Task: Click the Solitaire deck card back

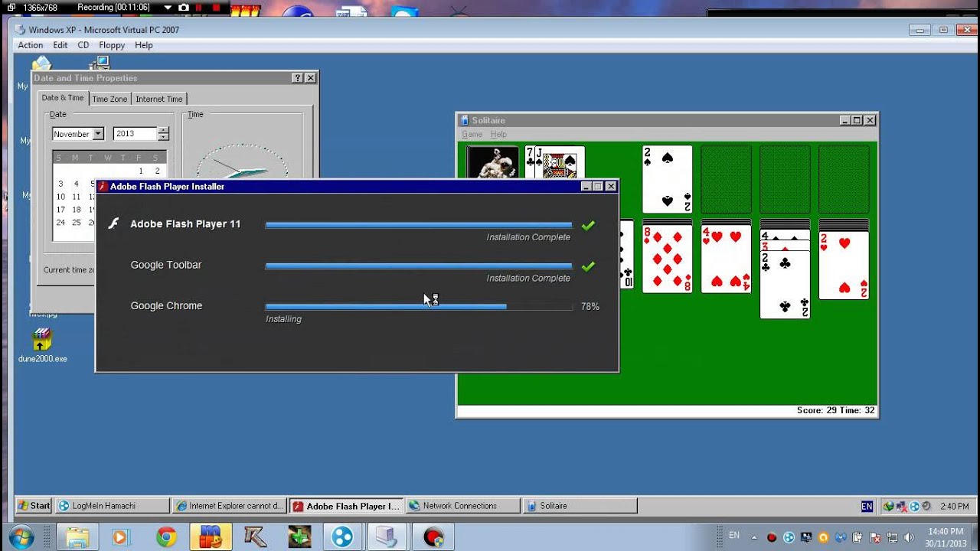Action: [x=492, y=161]
